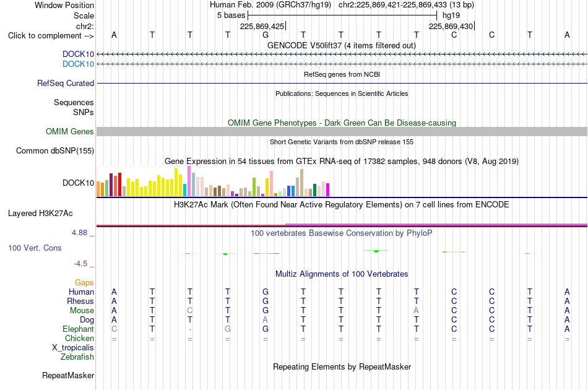Click the Elephant species row label
This screenshot has height=390, width=588.
79,329
